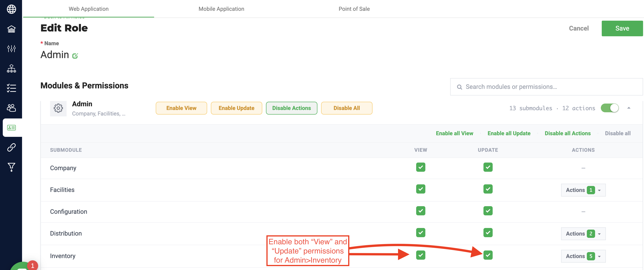
Task: Open the users group sidebar icon
Action: pos(11,108)
